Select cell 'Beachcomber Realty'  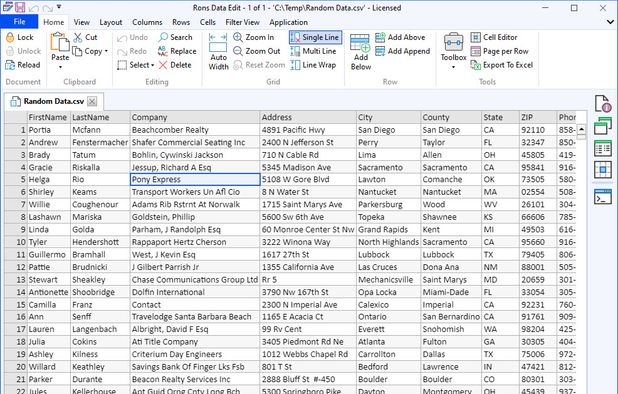(195, 130)
